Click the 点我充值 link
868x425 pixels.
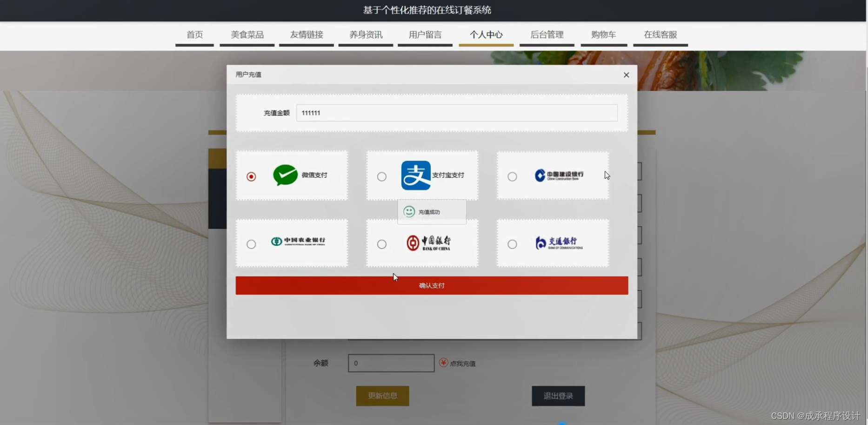[x=462, y=364]
